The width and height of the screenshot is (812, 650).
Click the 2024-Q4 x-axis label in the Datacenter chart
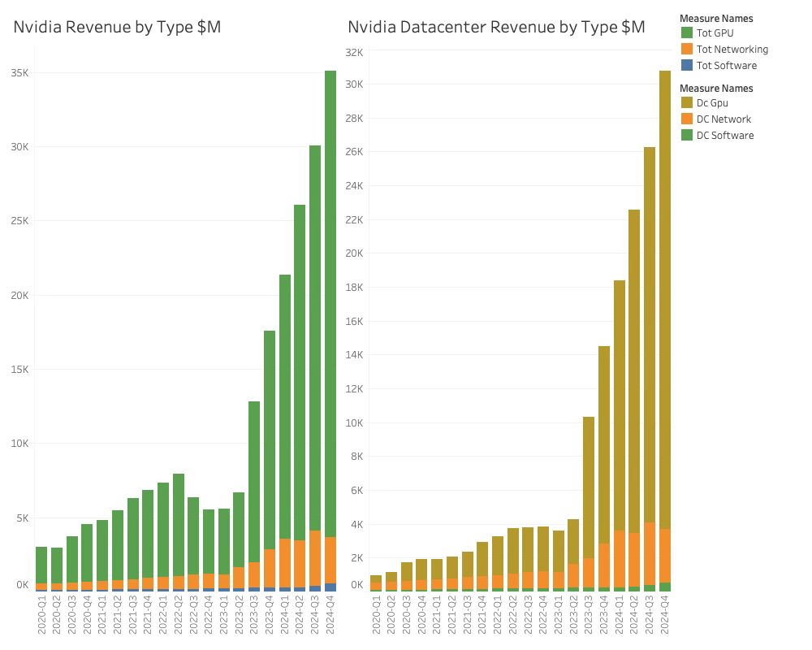click(665, 615)
